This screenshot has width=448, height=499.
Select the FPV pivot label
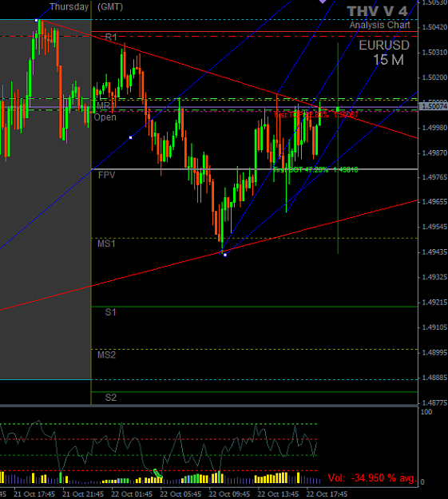pos(107,175)
